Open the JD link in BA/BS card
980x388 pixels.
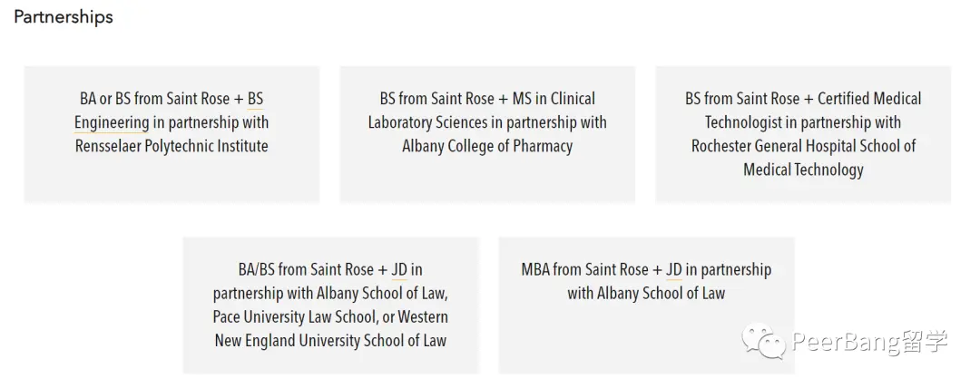click(399, 269)
